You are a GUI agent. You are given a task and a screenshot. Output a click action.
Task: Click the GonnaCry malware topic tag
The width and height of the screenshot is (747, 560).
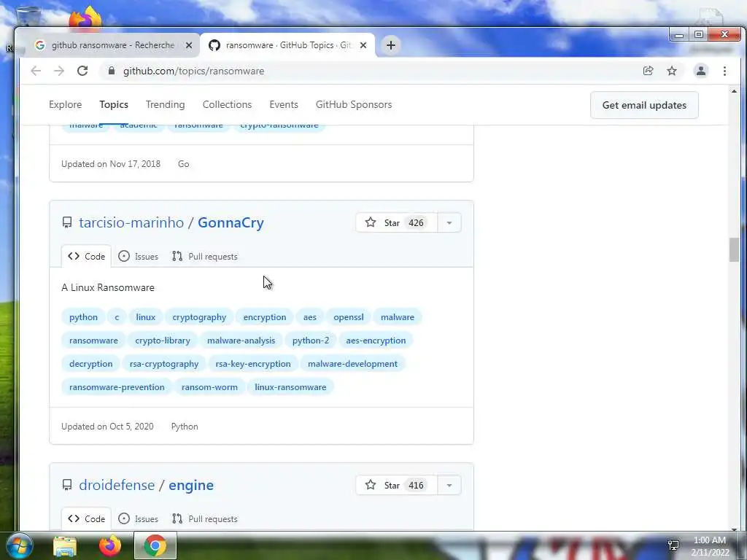tap(398, 317)
